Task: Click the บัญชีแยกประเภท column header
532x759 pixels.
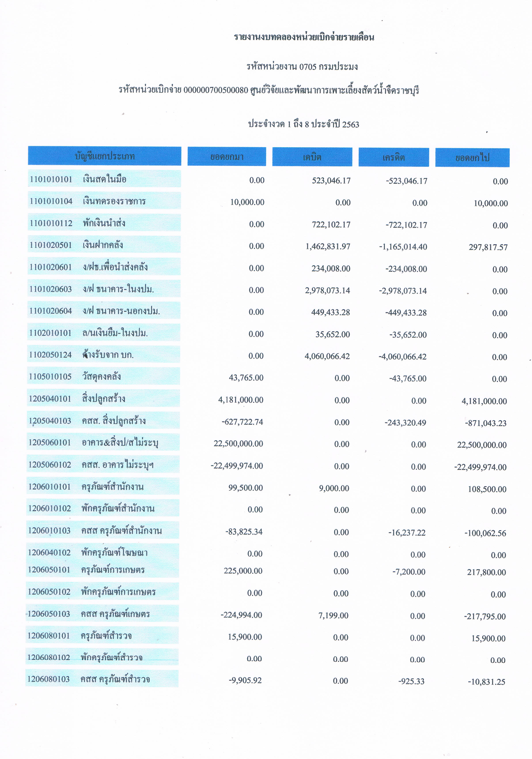Action: [x=104, y=156]
